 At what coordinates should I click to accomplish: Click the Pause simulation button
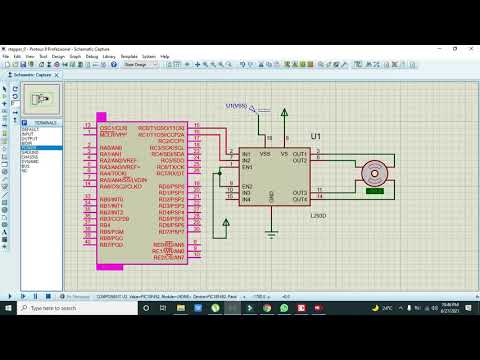click(35, 296)
